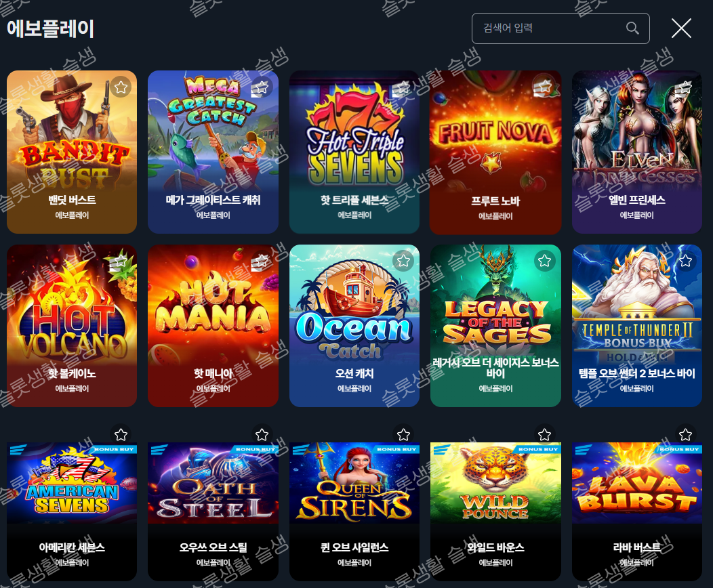Add Lava Burst to favorites
713x588 pixels.
686,435
